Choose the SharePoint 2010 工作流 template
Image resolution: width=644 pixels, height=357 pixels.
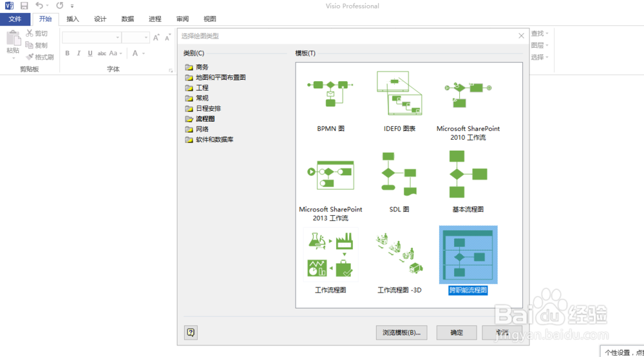(x=468, y=94)
